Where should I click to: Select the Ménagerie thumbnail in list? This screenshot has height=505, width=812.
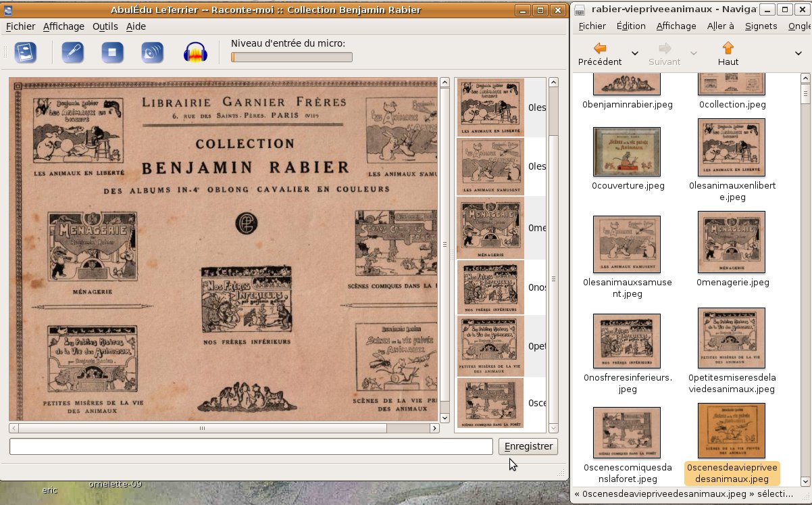[x=490, y=228]
